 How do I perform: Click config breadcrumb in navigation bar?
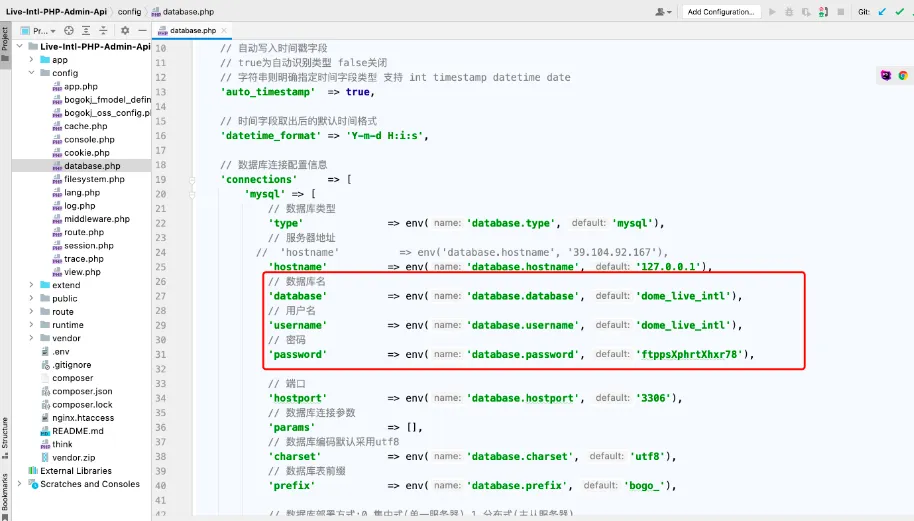pos(129,12)
